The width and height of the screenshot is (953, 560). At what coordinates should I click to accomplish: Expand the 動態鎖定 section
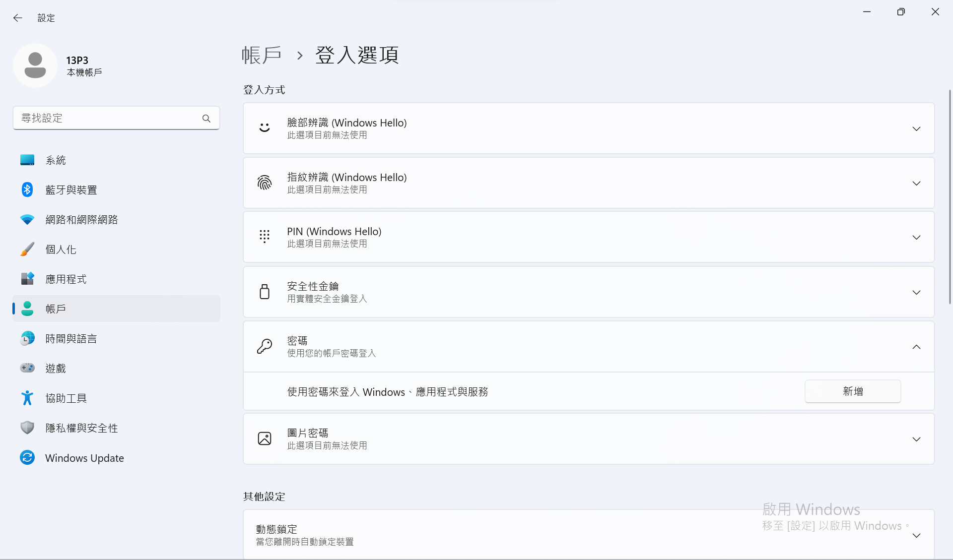coord(916,535)
